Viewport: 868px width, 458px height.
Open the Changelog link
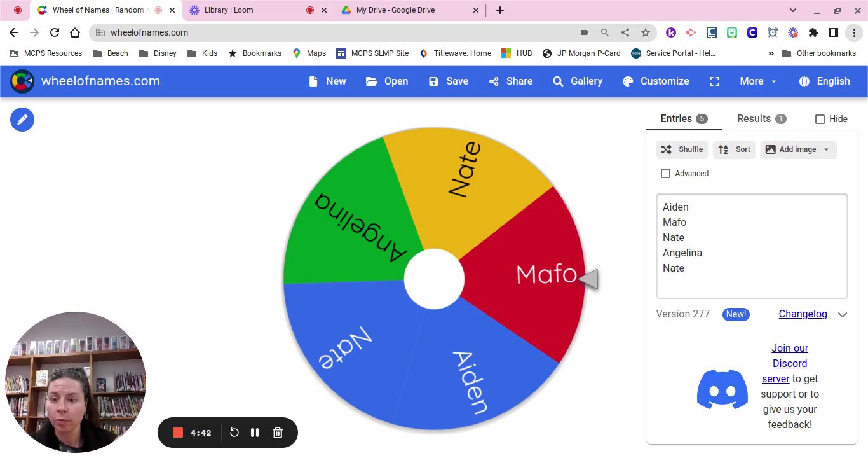pos(803,314)
